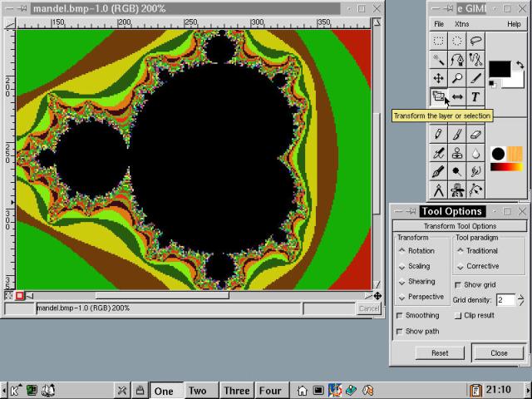This screenshot has width=532, height=399.
Task: Switch to desktop Two in the panel
Action: click(x=198, y=391)
